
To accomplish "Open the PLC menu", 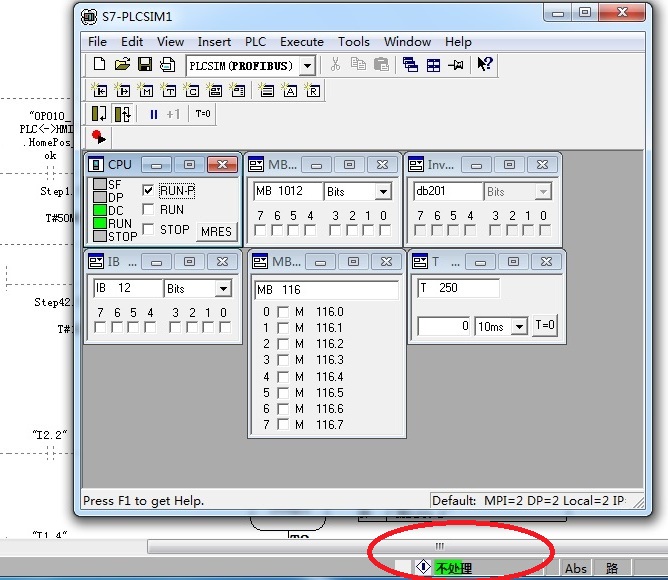I will 255,42.
